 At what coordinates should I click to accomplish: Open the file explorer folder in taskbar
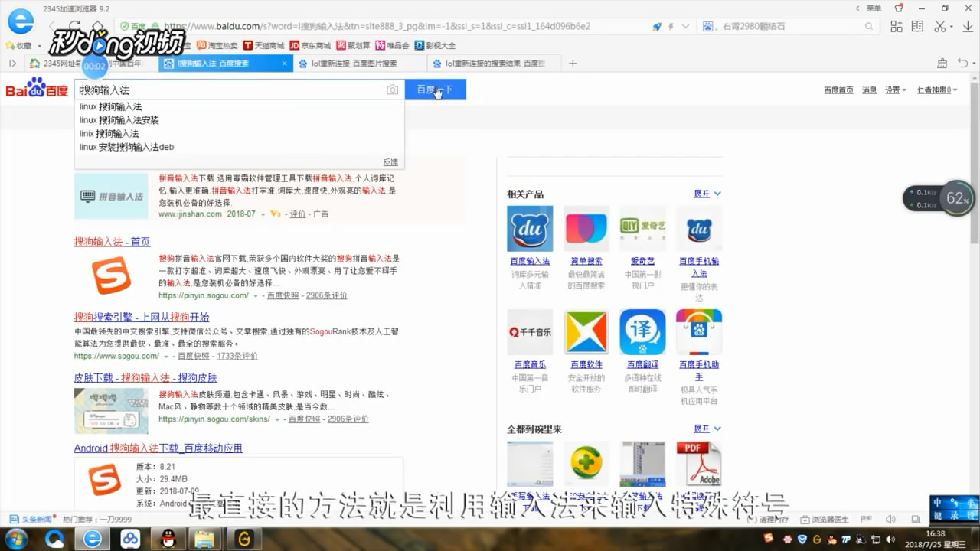click(204, 539)
